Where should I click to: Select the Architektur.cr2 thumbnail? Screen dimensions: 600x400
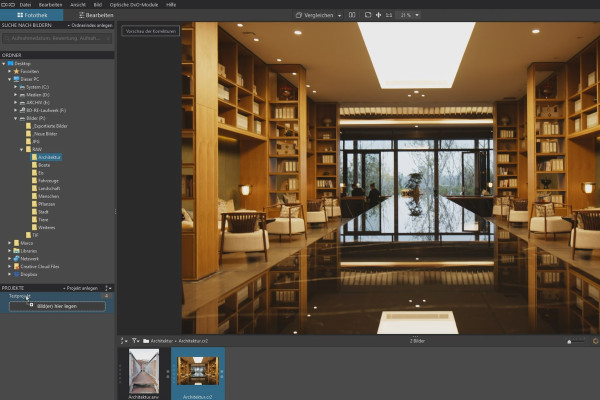(x=198, y=371)
